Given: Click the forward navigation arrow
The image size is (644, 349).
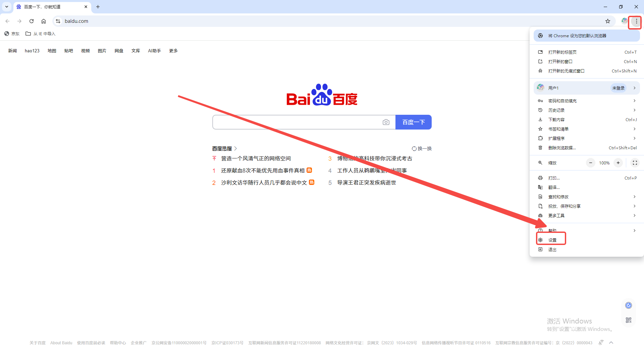Looking at the screenshot, I should (19, 21).
